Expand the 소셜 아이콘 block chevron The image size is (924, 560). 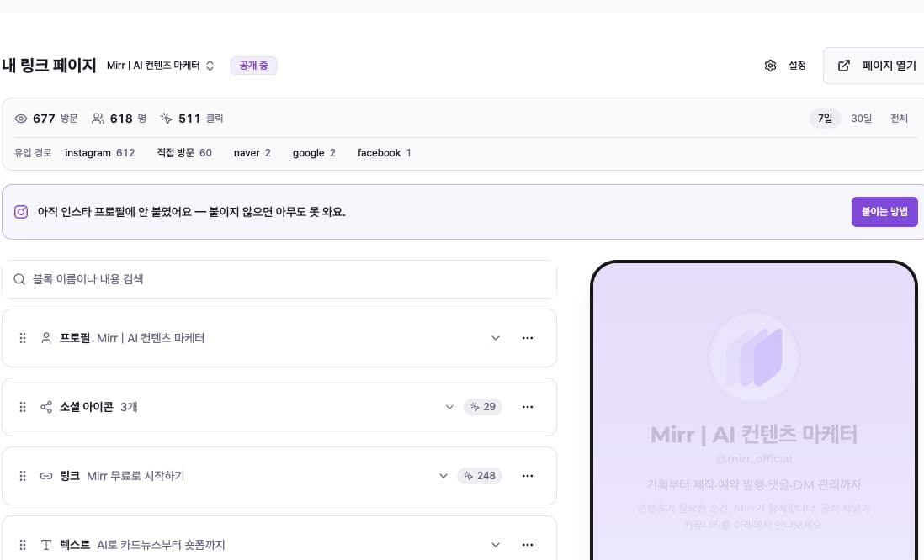click(x=449, y=407)
